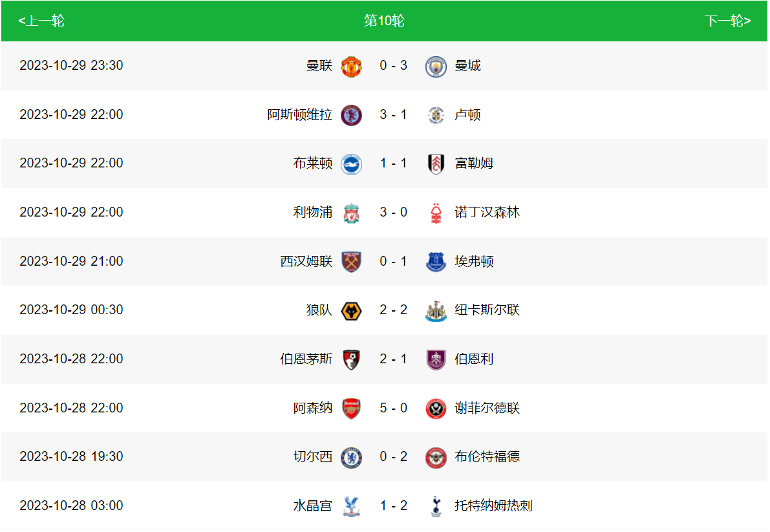
Task: Click the Fulham team badge
Action: [x=436, y=164]
